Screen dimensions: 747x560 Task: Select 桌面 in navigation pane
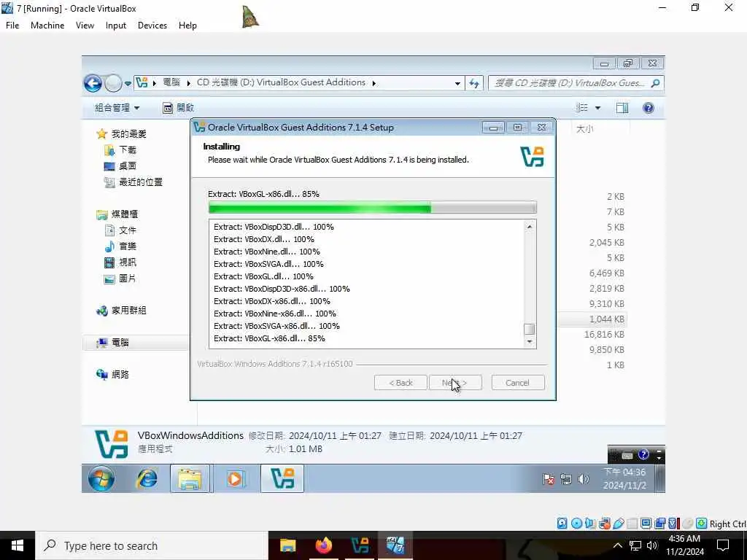[120, 166]
